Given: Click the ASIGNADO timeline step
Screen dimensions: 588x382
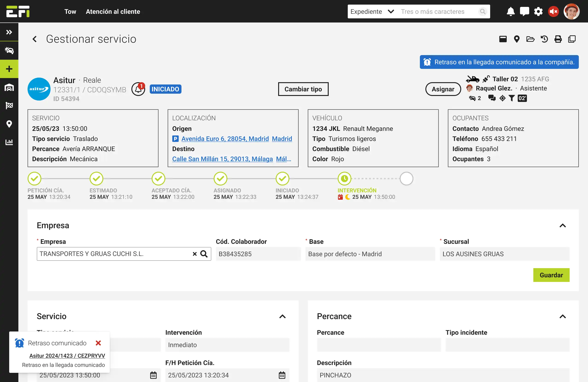Looking at the screenshot, I should [x=220, y=179].
